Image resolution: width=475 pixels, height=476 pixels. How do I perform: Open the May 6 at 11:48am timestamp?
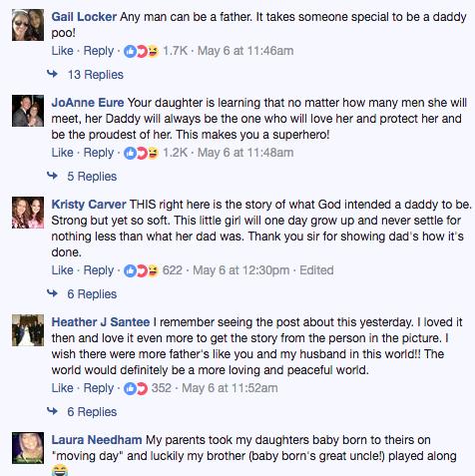245,153
